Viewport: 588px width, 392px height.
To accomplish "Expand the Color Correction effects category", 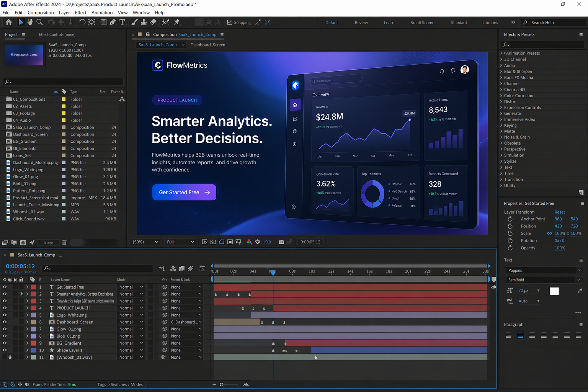I will coord(501,96).
